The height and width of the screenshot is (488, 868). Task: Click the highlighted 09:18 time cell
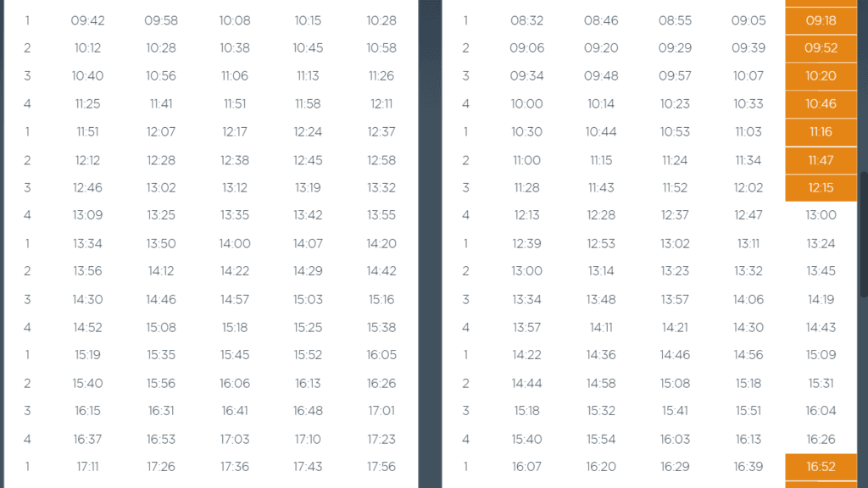tap(821, 20)
